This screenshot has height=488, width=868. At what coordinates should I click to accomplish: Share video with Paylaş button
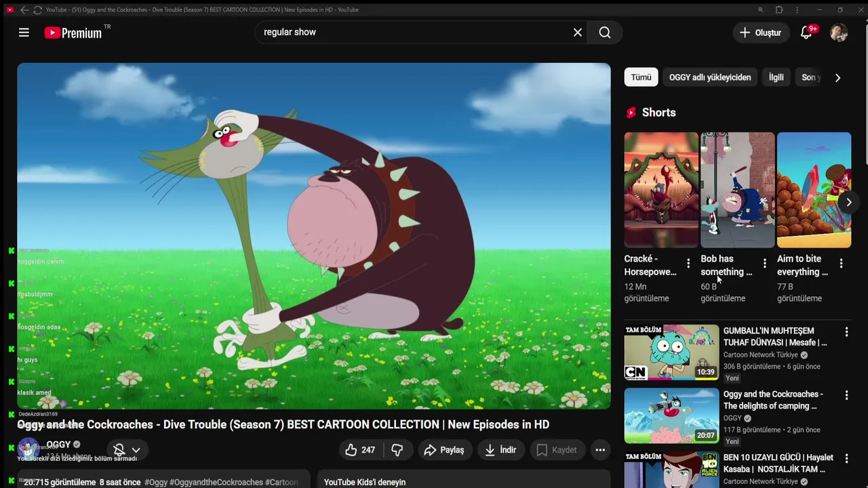[444, 450]
